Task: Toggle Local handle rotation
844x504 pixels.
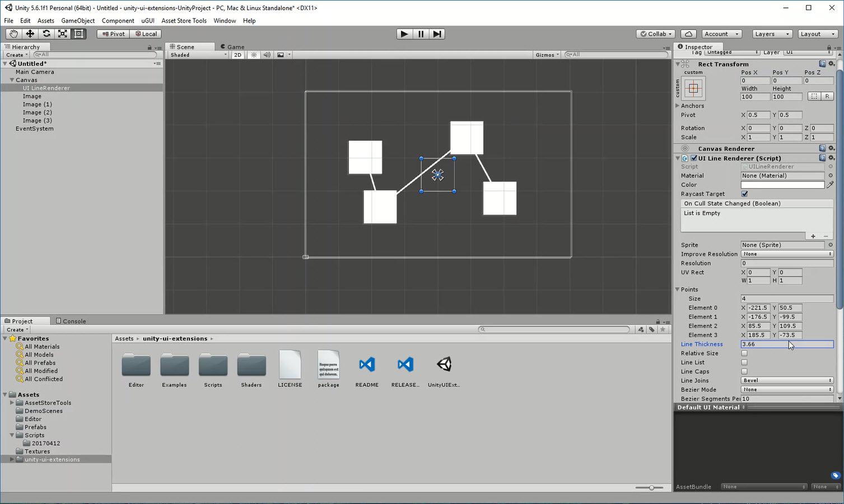Action: tap(146, 34)
